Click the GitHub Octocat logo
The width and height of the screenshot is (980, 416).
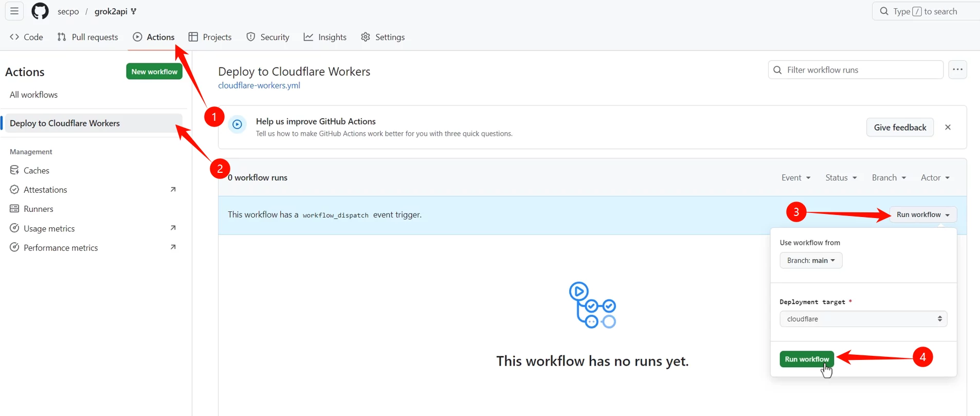[40, 11]
